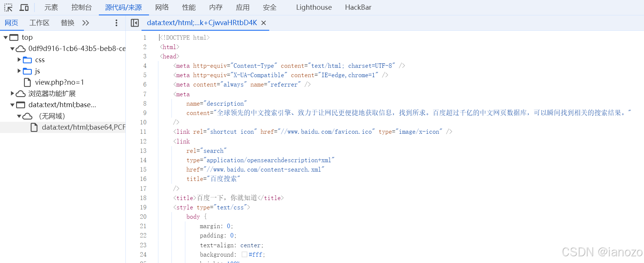Click line number 19 in gutter
The width and height of the screenshot is (644, 263).
143,208
